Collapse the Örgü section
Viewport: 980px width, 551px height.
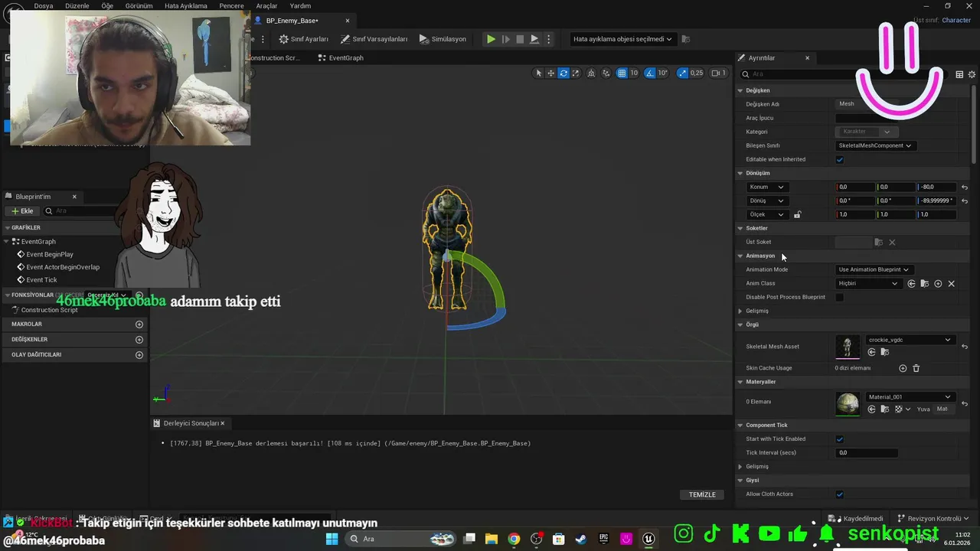point(740,324)
